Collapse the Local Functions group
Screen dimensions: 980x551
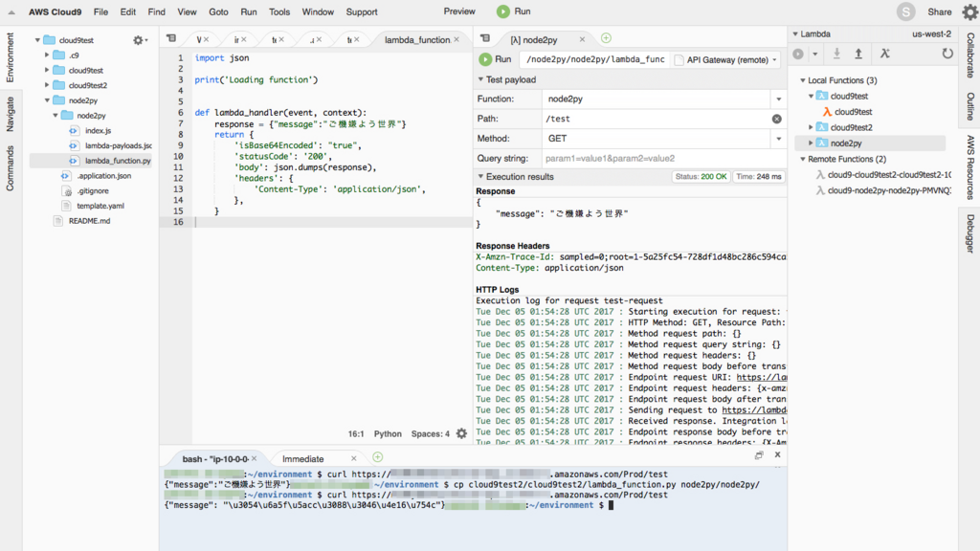803,80
